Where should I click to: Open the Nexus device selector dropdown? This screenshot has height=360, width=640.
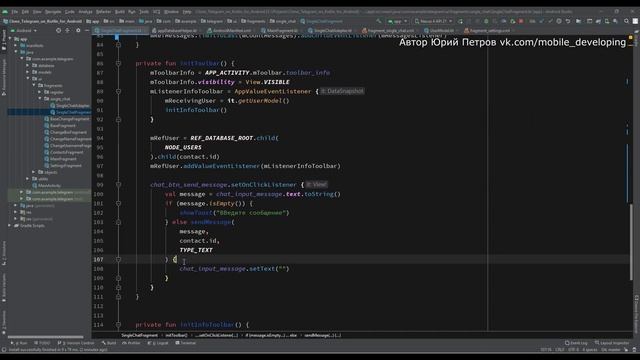pyautogui.click(x=433, y=21)
